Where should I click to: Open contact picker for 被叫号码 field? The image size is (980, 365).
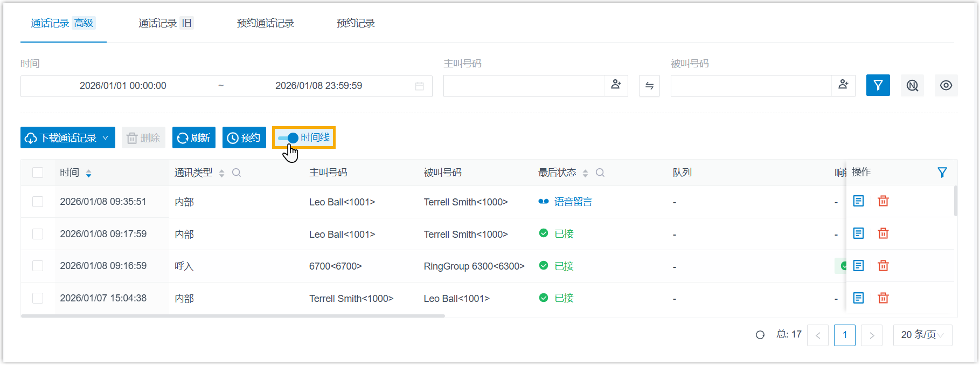point(843,85)
